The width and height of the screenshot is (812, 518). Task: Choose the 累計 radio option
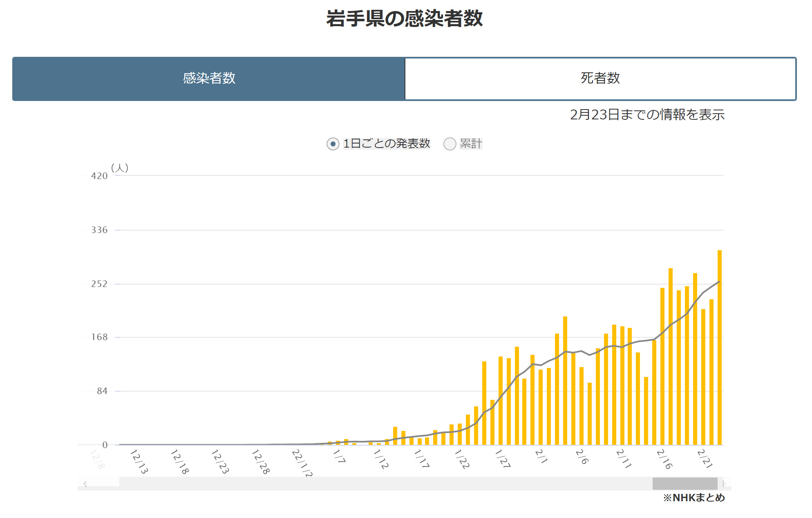(x=450, y=144)
